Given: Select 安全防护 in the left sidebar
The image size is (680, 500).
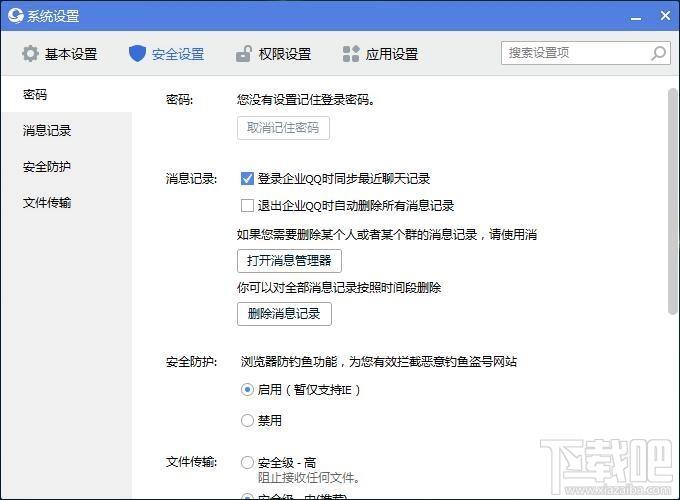Looking at the screenshot, I should 66,167.
